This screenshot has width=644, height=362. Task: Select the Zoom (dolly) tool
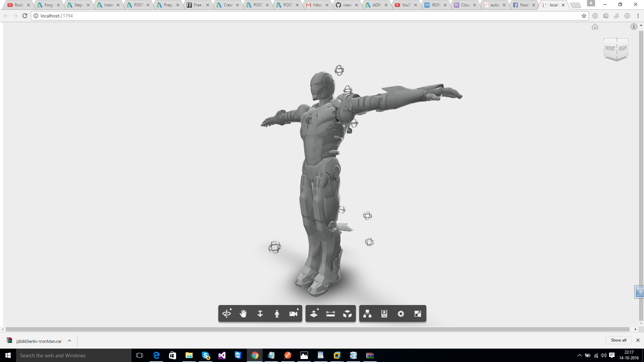(x=260, y=314)
